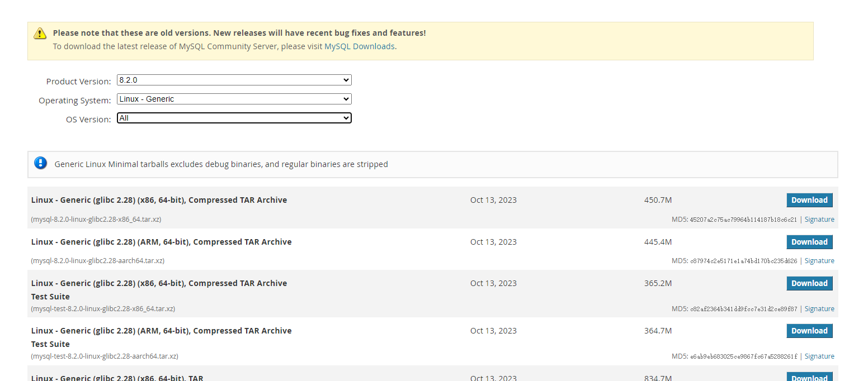Viewport: 868px width, 381px height.
Task: Download the ARM 64-bit Test Suite archive
Action: coord(809,331)
